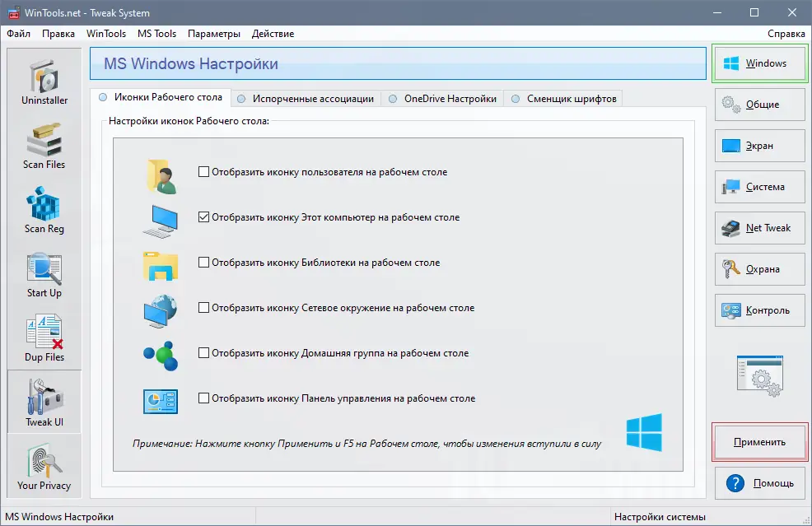Image resolution: width=812 pixels, height=526 pixels.
Task: Click the settings window gears image
Action: click(x=760, y=376)
